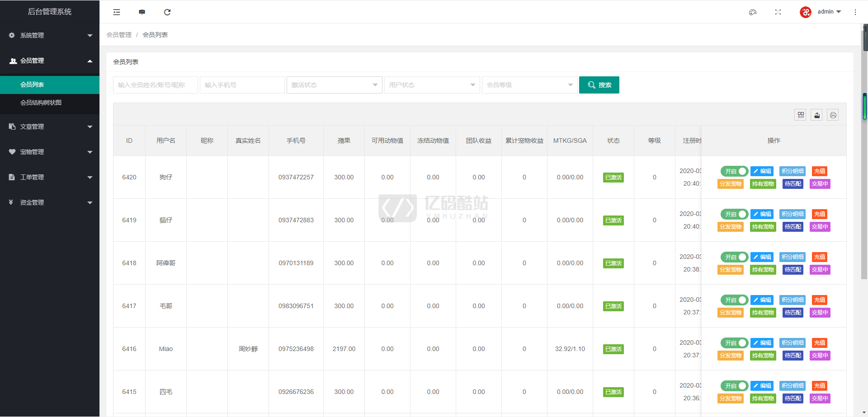Click 编辑 for user 6420
Viewport: 868px width, 417px height.
pyautogui.click(x=762, y=171)
